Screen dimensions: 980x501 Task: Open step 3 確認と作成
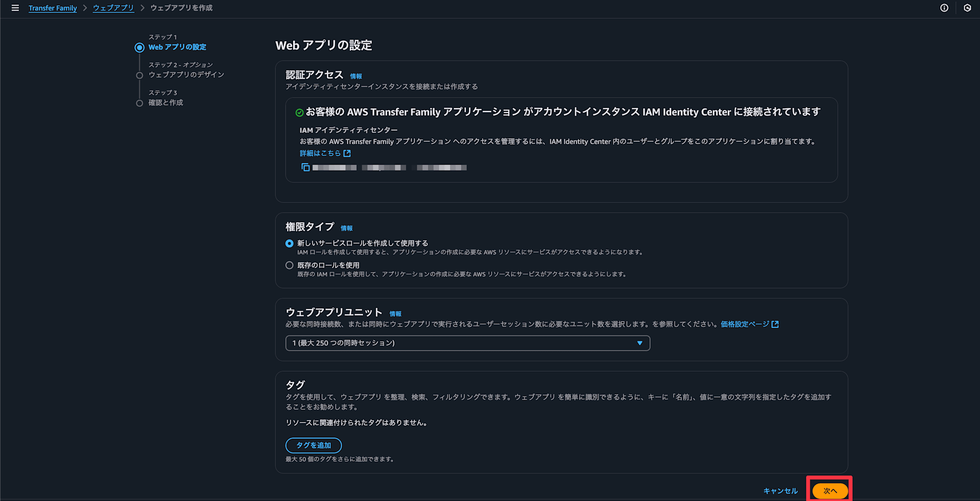click(166, 102)
